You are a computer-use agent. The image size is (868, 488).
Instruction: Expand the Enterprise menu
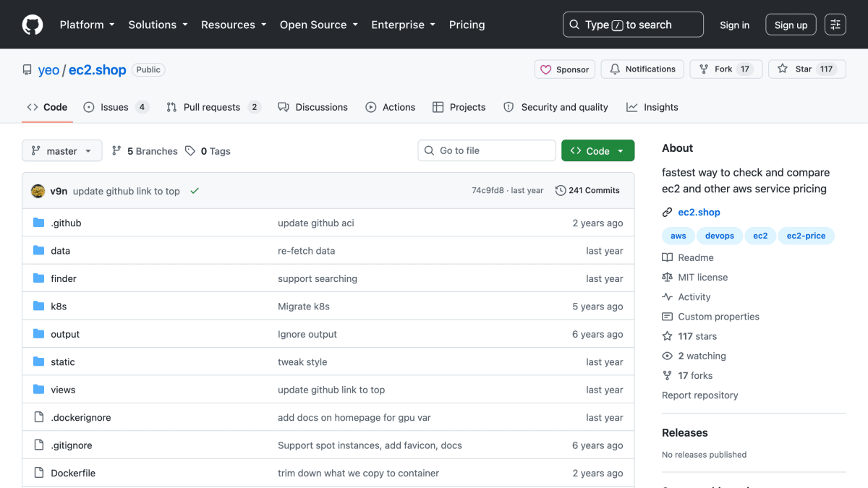pyautogui.click(x=404, y=25)
